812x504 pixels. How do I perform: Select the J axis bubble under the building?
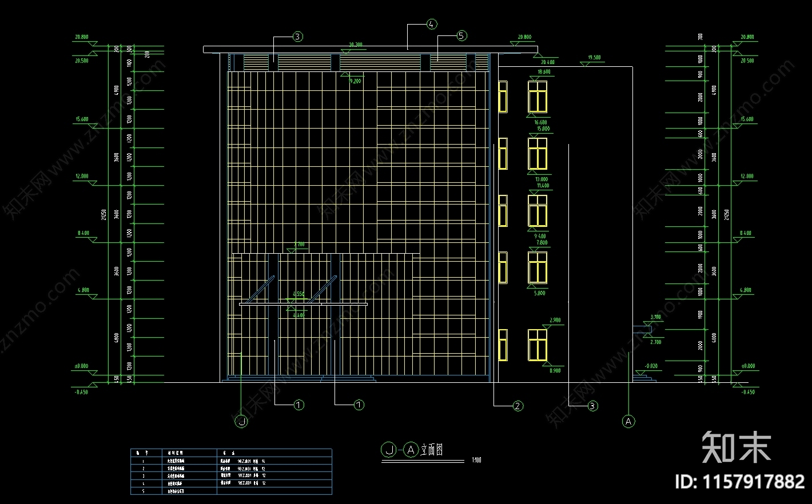242,422
